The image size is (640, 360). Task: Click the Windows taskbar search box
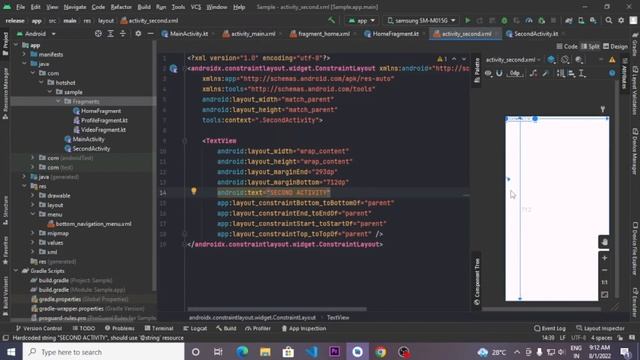click(103, 352)
